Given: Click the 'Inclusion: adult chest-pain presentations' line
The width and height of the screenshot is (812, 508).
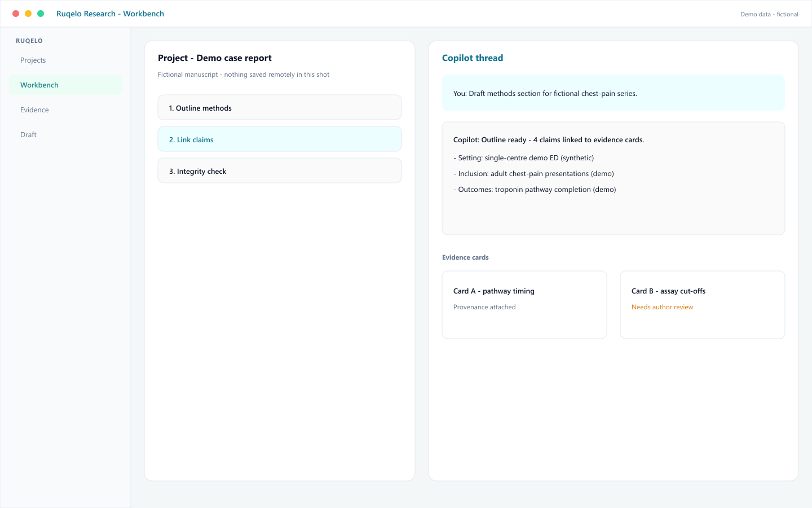Looking at the screenshot, I should (533, 174).
